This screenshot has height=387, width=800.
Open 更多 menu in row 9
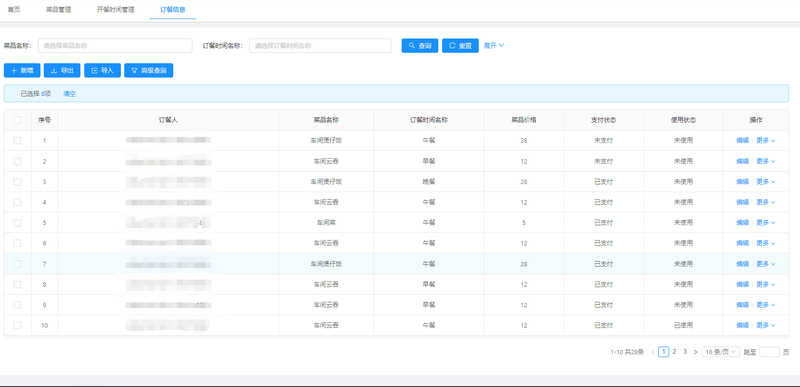pyautogui.click(x=765, y=305)
